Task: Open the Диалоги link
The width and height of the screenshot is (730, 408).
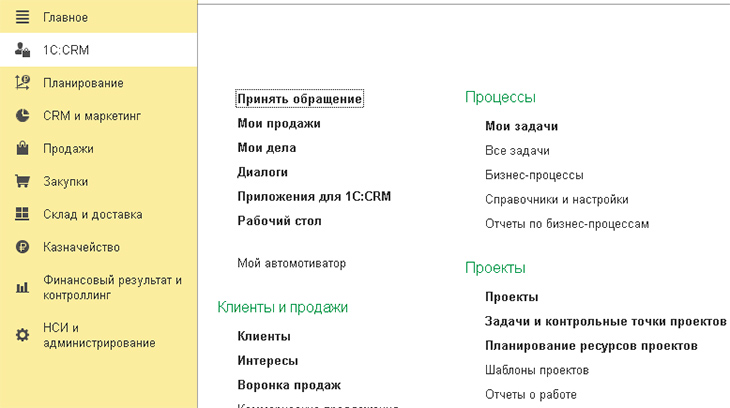Action: [x=263, y=172]
